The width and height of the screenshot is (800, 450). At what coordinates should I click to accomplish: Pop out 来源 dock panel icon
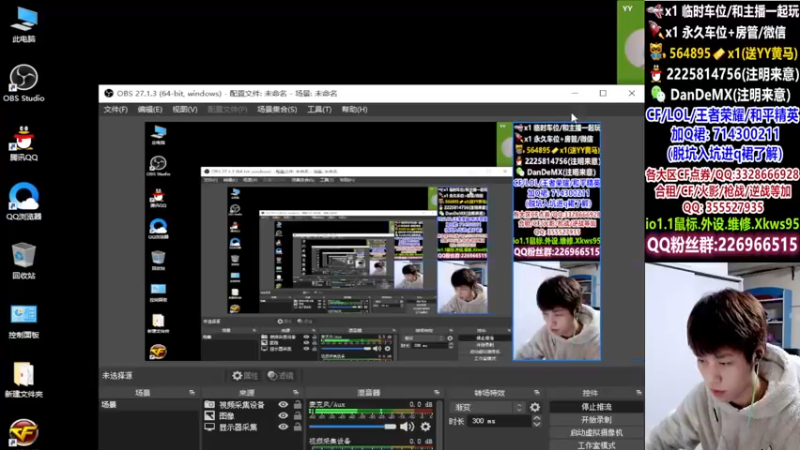coord(296,392)
